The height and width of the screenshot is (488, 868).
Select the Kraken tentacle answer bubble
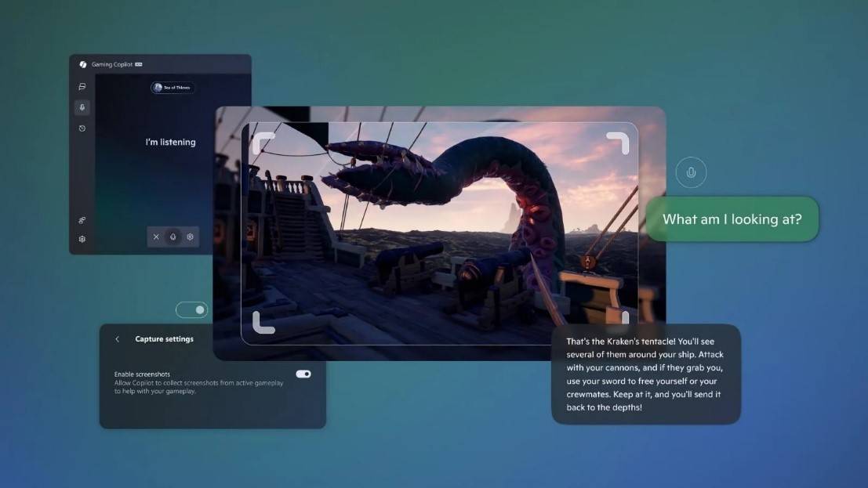click(x=647, y=374)
